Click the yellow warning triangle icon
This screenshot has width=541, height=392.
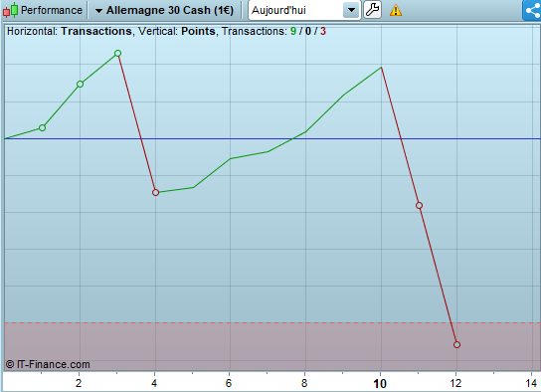click(x=396, y=10)
